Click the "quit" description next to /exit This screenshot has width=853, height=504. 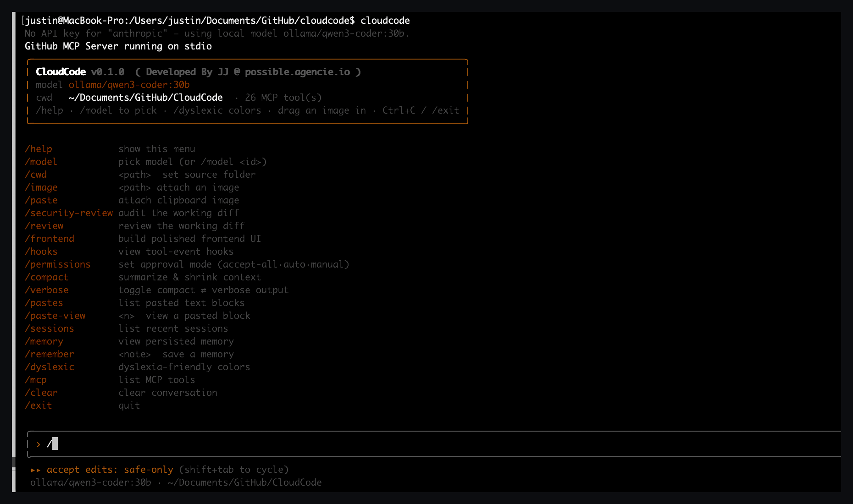[x=129, y=405]
